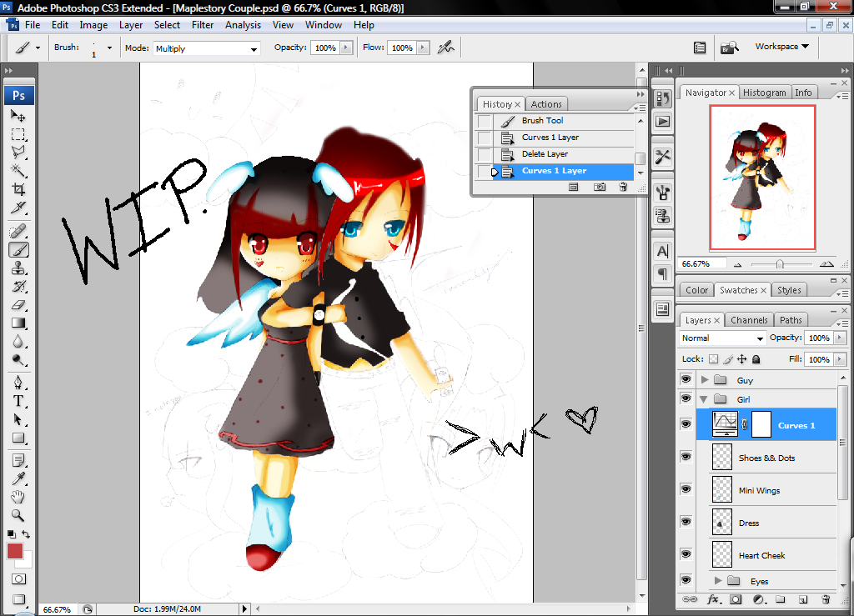Open the Filter menu
Screen dimensions: 854x616
click(x=203, y=25)
